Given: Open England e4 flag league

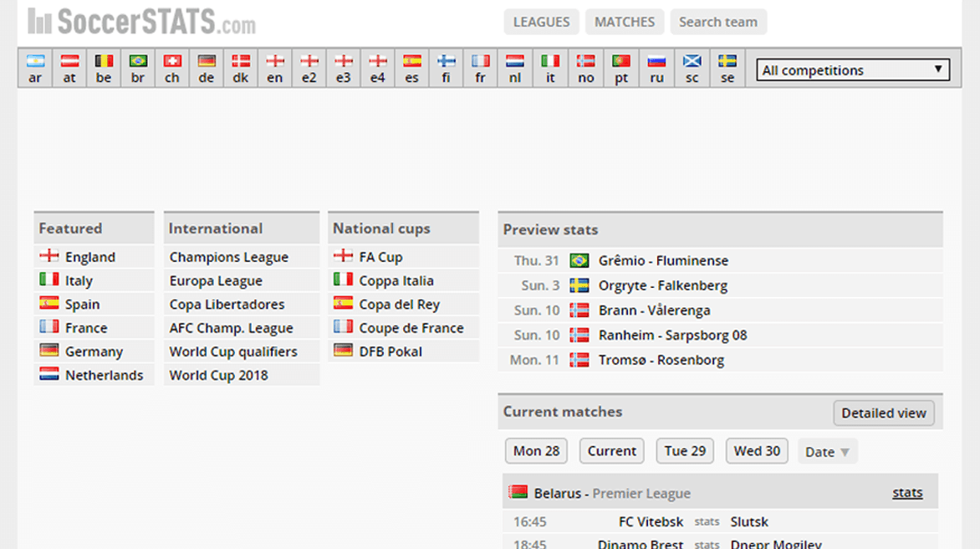Looking at the screenshot, I should point(377,68).
